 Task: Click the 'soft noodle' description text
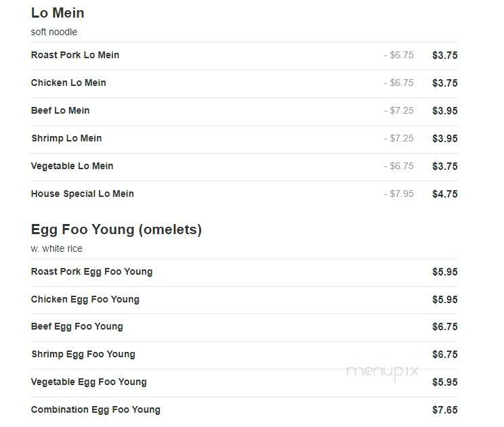click(x=54, y=32)
